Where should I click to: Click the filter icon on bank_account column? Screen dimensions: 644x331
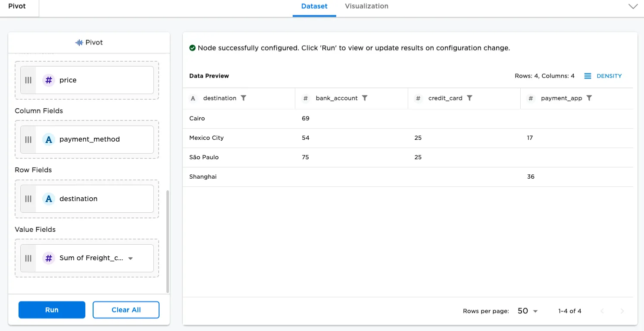coord(365,98)
